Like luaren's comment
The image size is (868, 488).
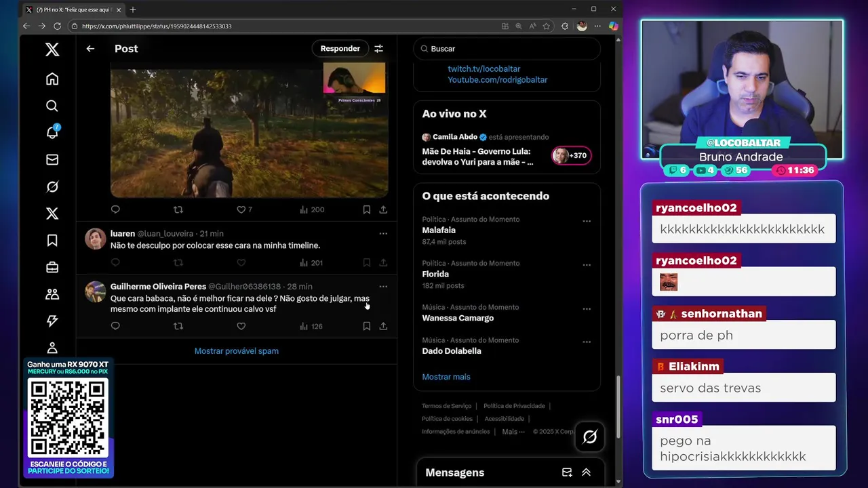click(241, 262)
